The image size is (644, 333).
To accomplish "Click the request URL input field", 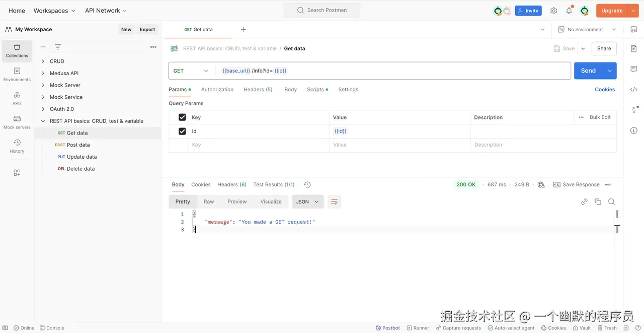I will 393,71.
